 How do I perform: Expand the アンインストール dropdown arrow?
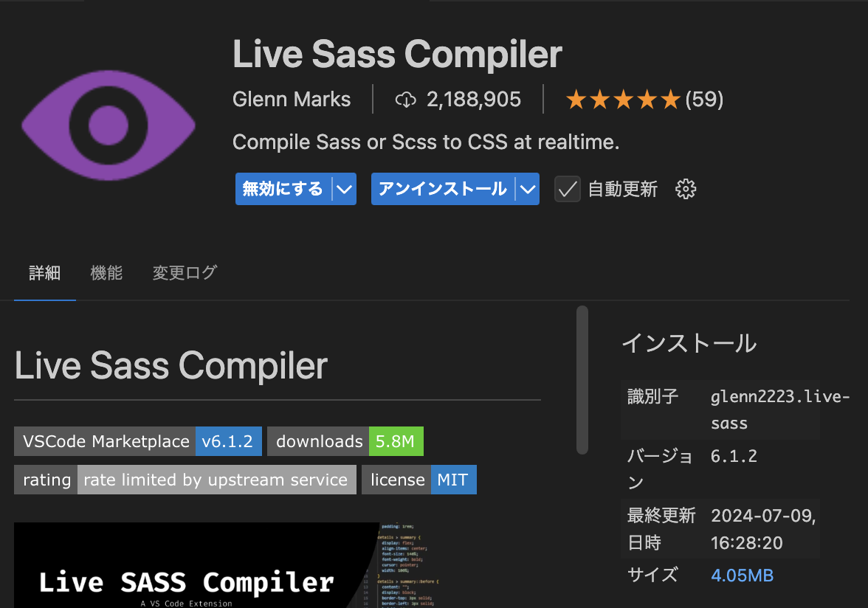(x=528, y=189)
